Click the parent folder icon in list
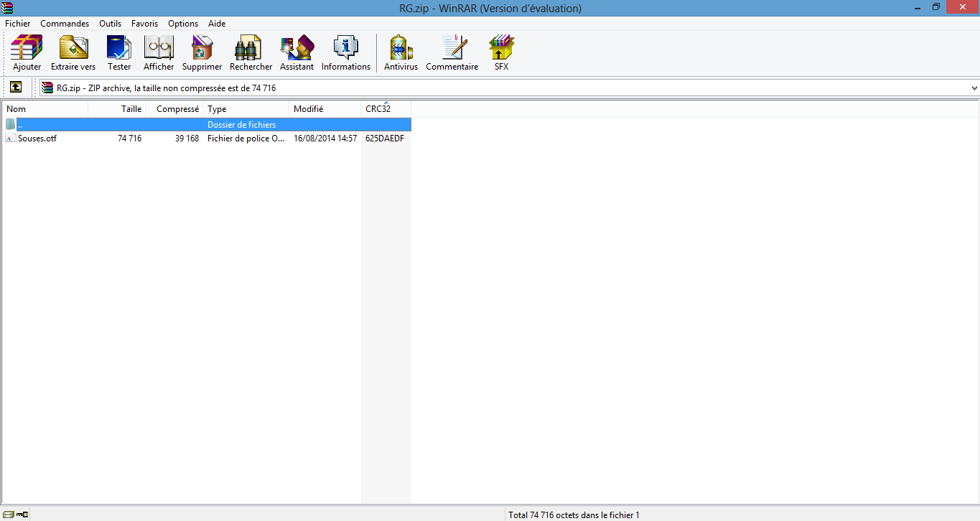980x521 pixels. [11, 124]
